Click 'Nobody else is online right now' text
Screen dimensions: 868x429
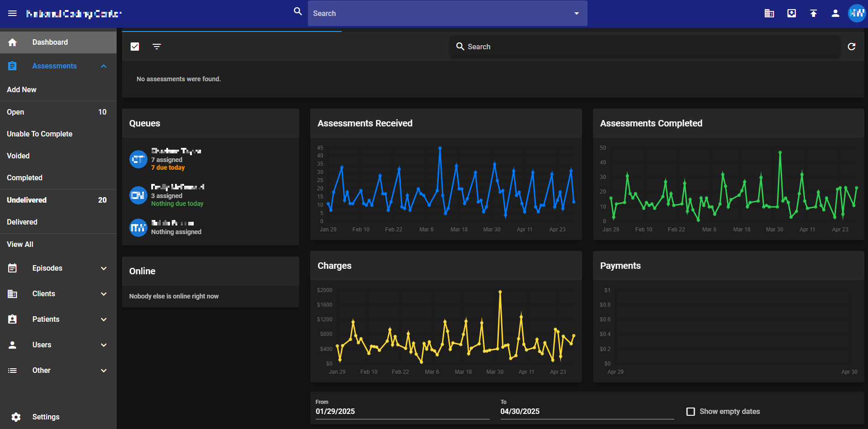click(174, 296)
